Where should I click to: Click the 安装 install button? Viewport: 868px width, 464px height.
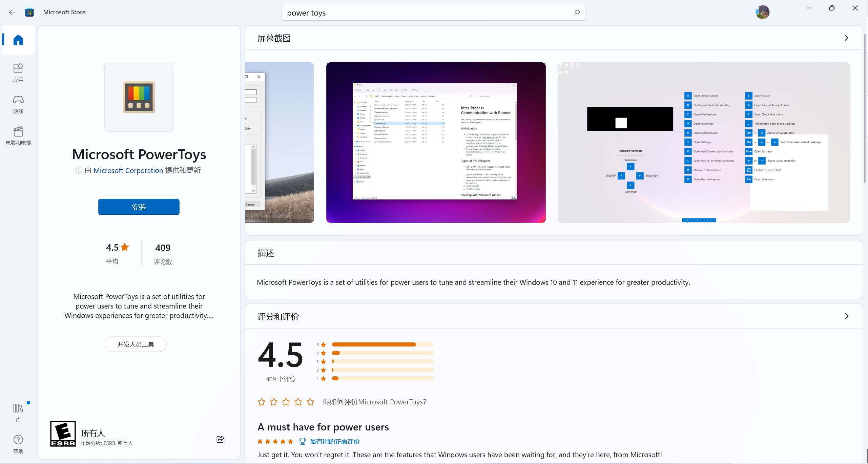(139, 207)
